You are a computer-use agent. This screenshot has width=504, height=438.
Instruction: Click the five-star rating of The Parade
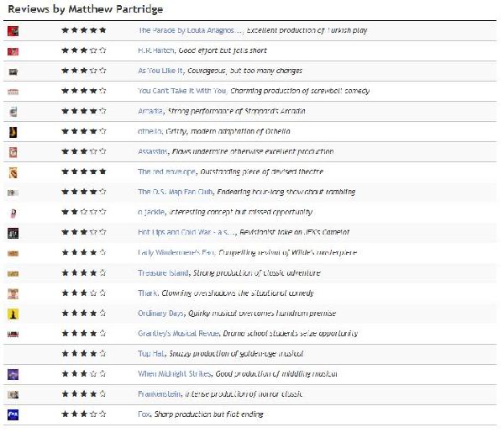[x=83, y=30]
